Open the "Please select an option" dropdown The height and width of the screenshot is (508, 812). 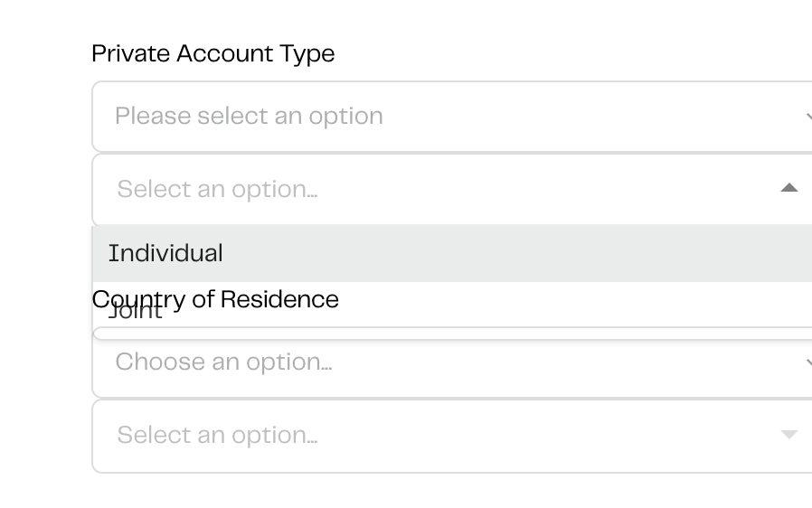click(452, 117)
